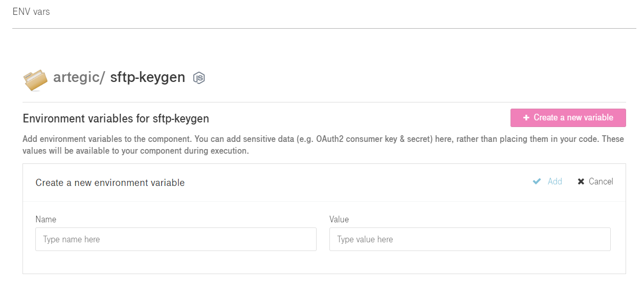
Task: Select the "Environment variables for sftp-keygen" heading
Action: tap(116, 119)
